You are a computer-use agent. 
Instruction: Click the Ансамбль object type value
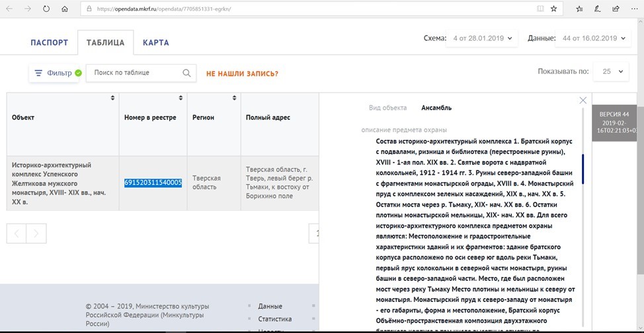[436, 108]
